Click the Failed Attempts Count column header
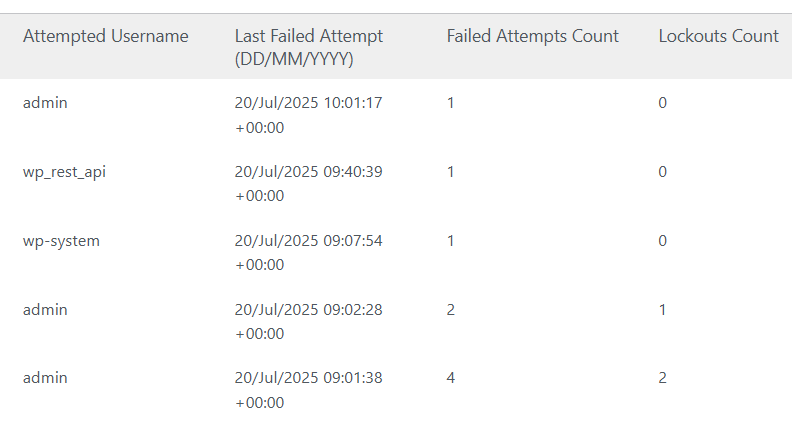 tap(532, 36)
